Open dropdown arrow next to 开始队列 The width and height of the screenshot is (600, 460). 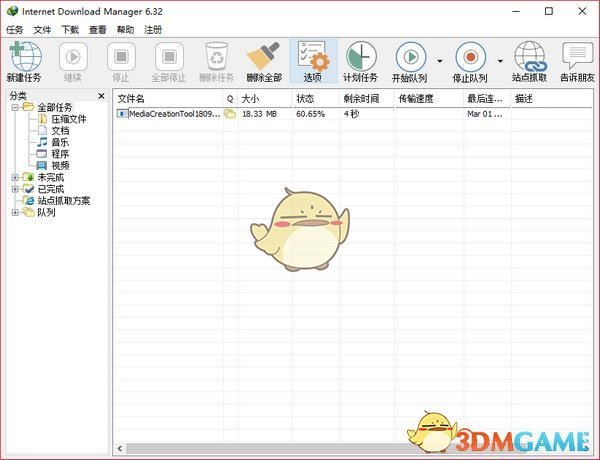tap(440, 61)
